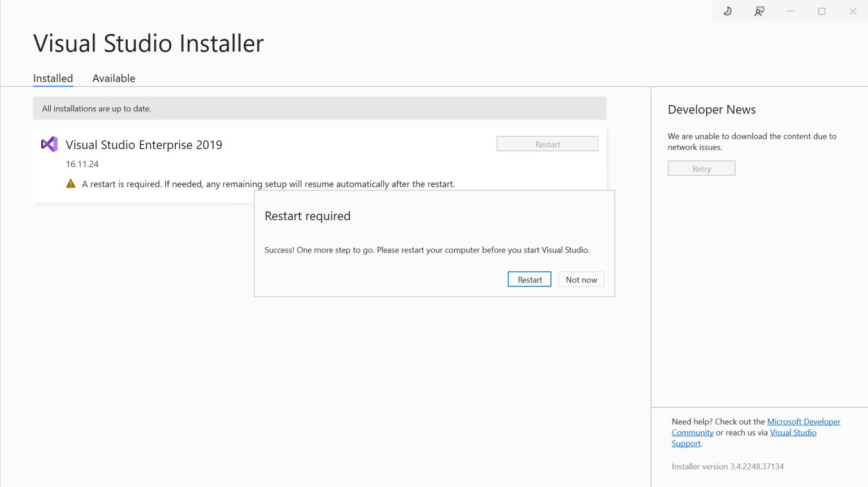Open the Microsoft Developer Community link
This screenshot has width=868, height=487.
(x=804, y=421)
